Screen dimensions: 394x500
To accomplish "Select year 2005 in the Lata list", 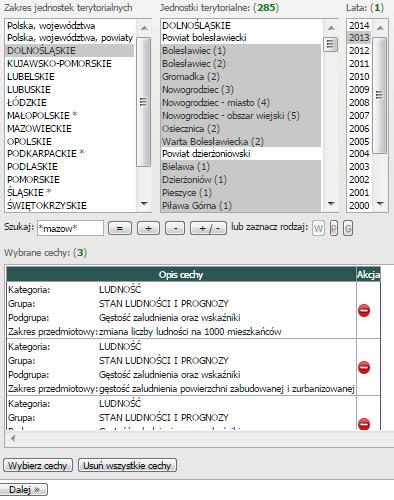I will (359, 142).
